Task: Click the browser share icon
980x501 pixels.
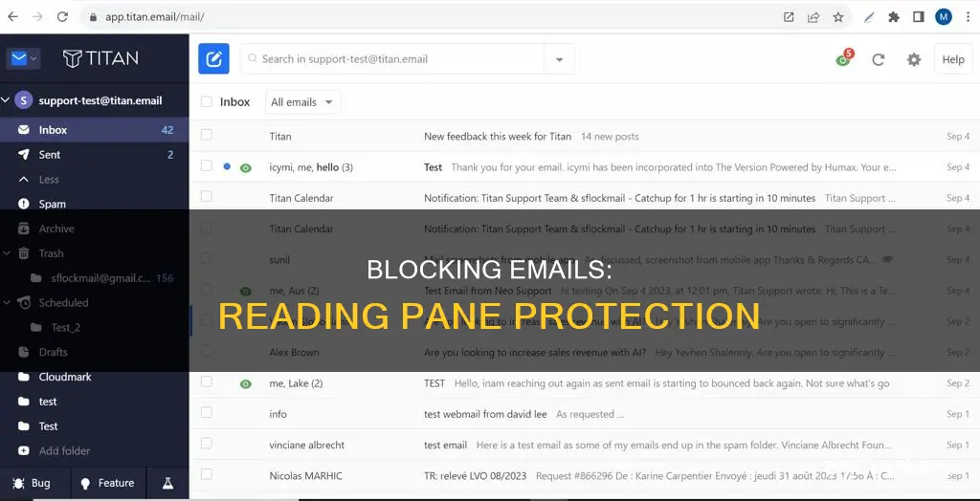Action: coord(813,17)
